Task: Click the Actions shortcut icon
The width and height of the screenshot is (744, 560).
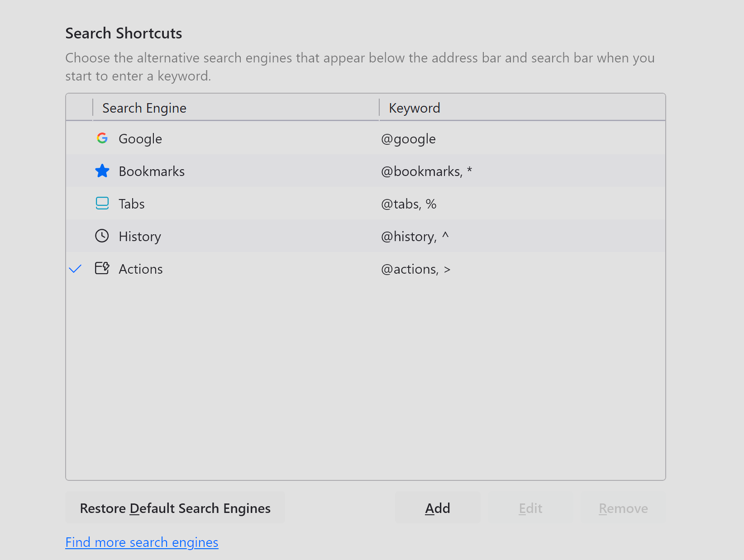Action: click(102, 269)
